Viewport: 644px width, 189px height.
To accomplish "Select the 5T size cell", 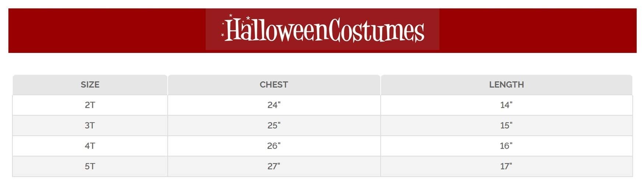I will point(90,166).
